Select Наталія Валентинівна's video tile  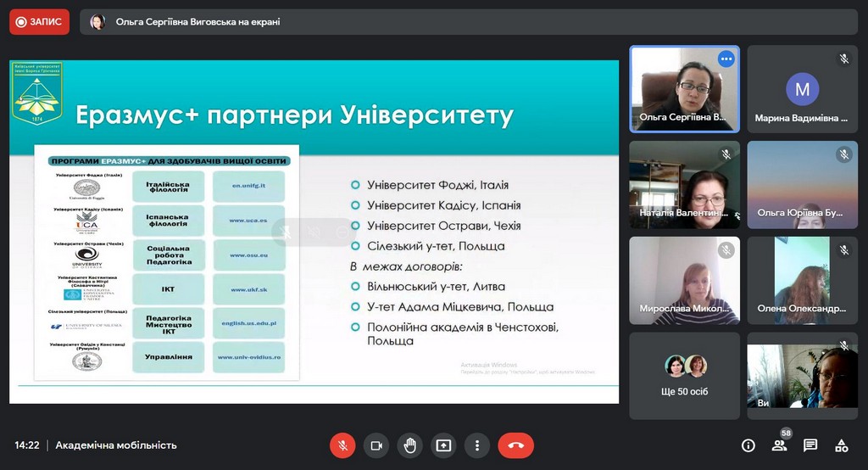coord(684,185)
